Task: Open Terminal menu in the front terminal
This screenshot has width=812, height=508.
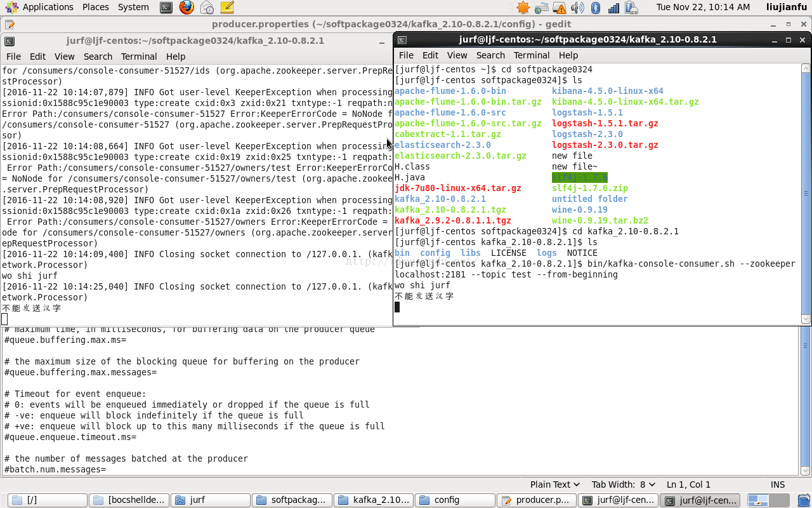Action: tap(532, 55)
